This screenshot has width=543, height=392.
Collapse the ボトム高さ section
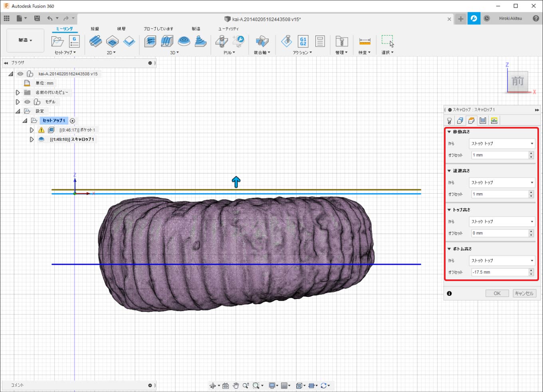pos(449,249)
